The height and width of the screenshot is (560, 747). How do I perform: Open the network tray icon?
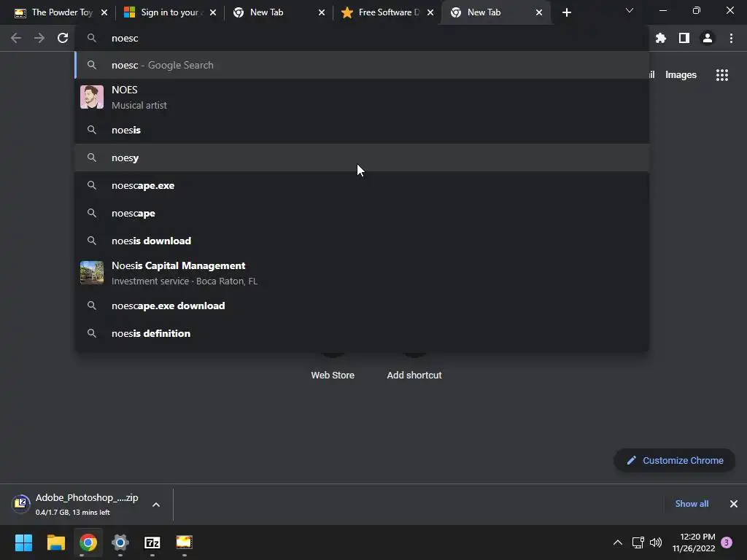click(x=638, y=542)
